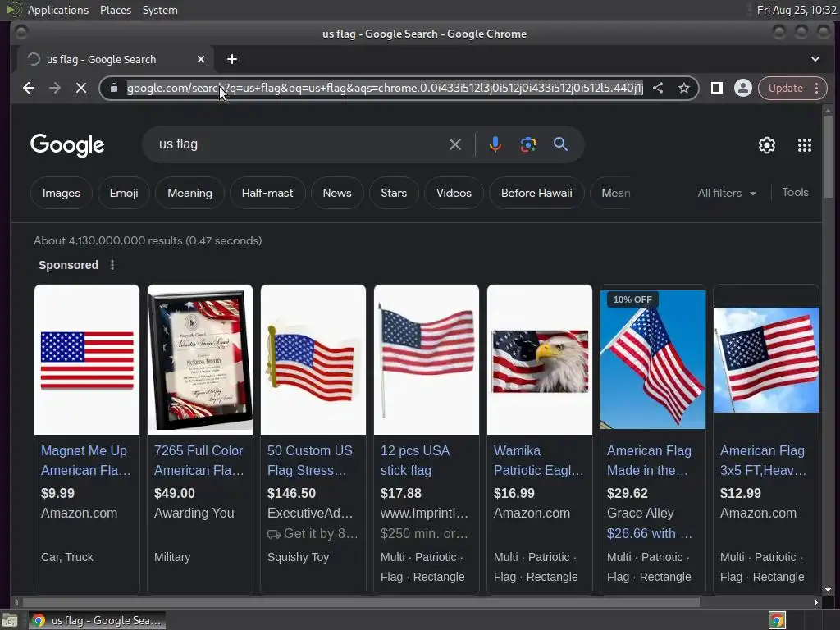Image resolution: width=840 pixels, height=630 pixels.
Task: Click the eagle flag product image
Action: pyautogui.click(x=540, y=359)
